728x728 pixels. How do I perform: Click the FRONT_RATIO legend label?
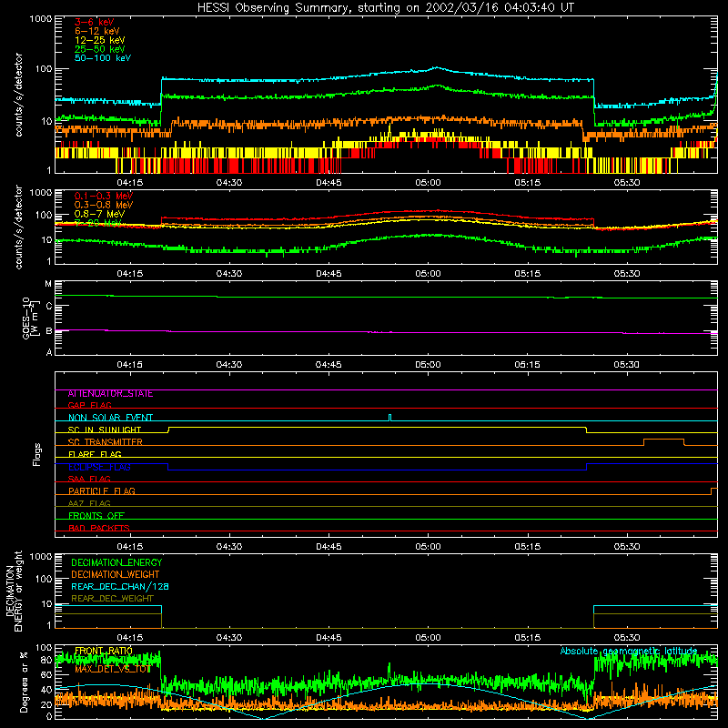click(x=104, y=651)
